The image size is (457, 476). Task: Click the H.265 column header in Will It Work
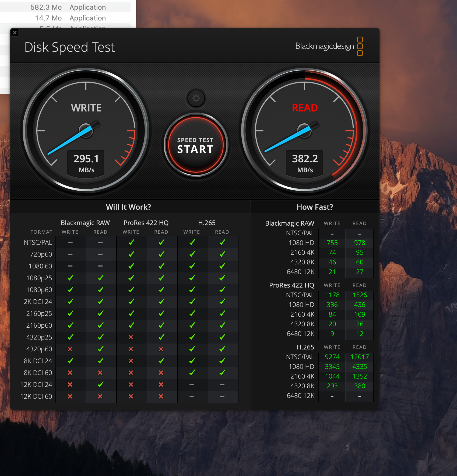click(x=207, y=223)
